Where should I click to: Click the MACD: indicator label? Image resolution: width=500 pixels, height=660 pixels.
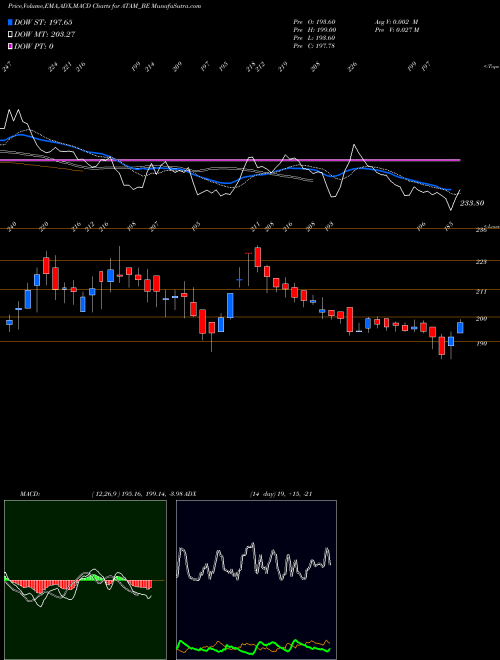pos(30,494)
